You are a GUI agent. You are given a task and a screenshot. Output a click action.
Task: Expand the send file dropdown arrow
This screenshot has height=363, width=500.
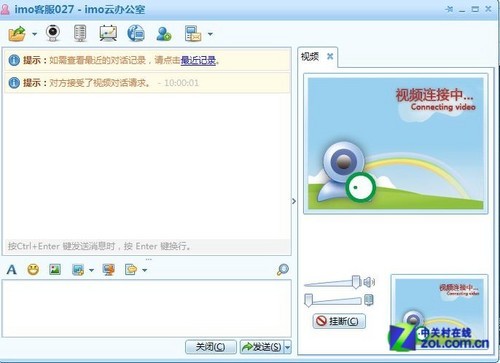coord(34,34)
